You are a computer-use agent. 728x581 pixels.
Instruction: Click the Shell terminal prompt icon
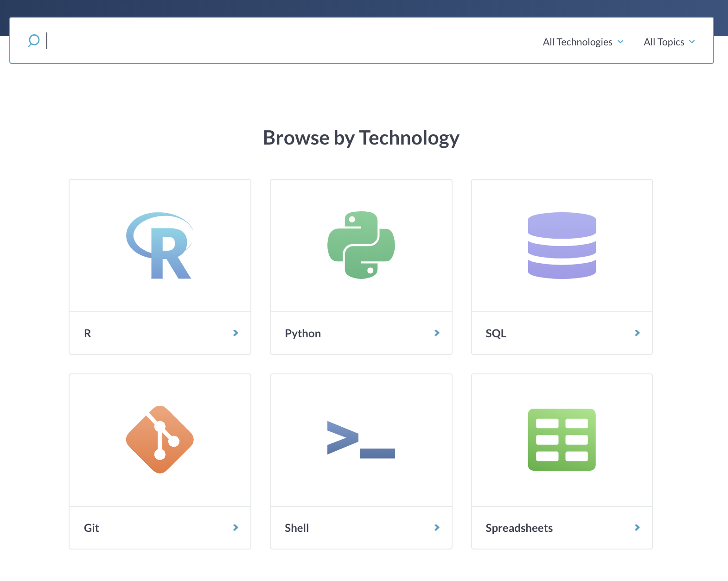pyautogui.click(x=361, y=440)
